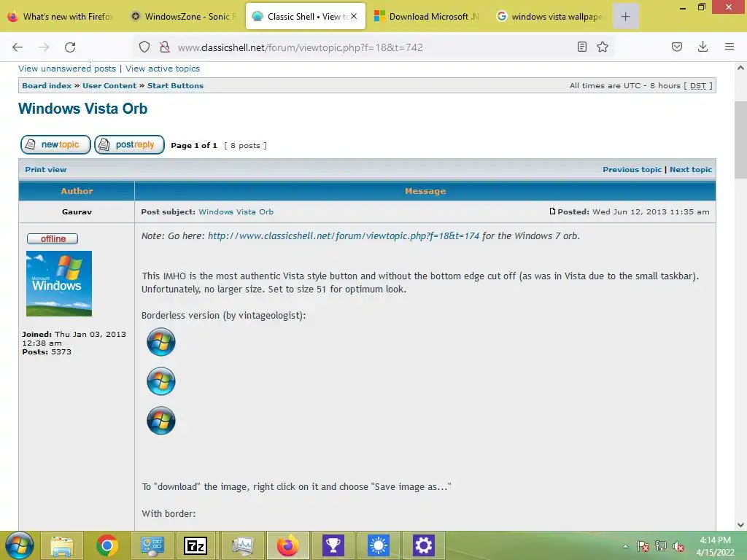Click muted volume tray icon
This screenshot has height=560, width=747.
click(678, 546)
